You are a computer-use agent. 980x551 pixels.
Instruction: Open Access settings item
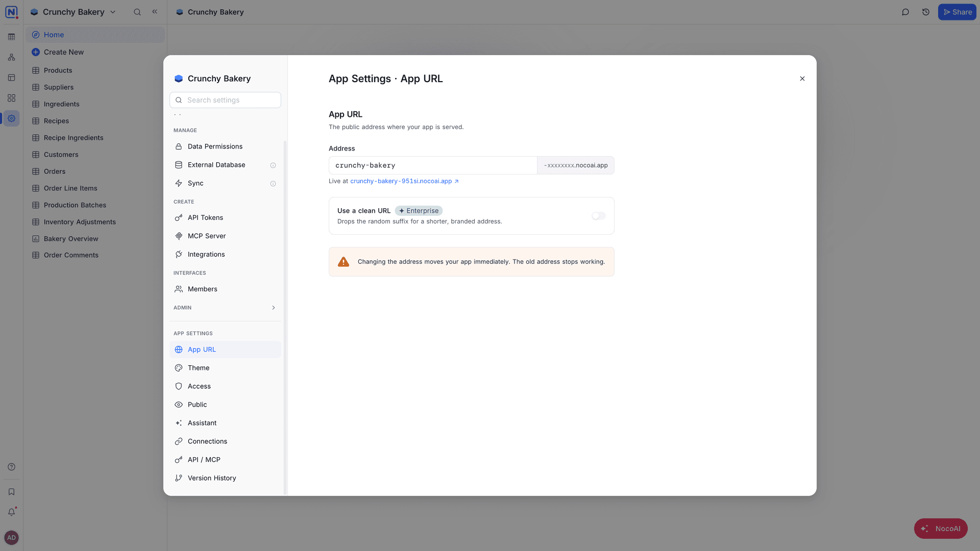225,386
